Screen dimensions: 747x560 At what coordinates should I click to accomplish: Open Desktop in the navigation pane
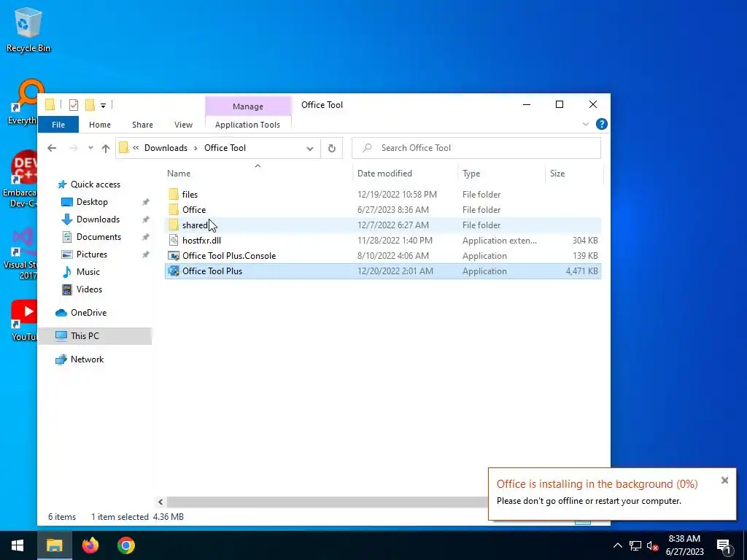pyautogui.click(x=85, y=202)
